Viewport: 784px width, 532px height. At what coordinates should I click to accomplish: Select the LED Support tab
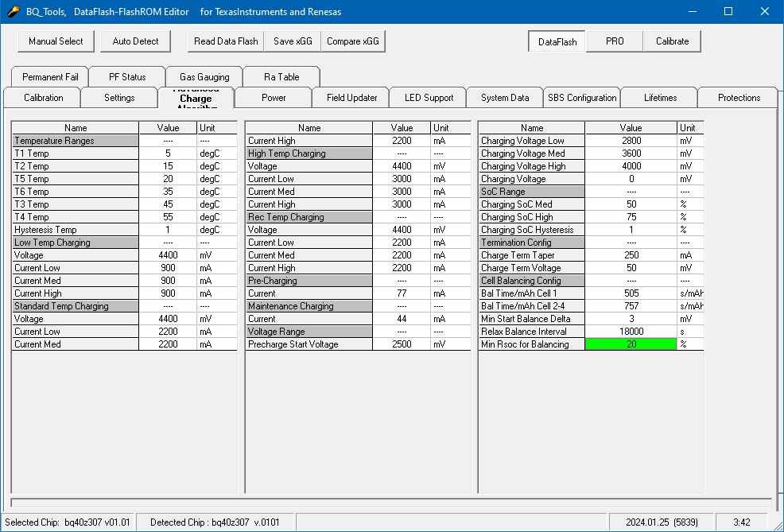(x=429, y=98)
